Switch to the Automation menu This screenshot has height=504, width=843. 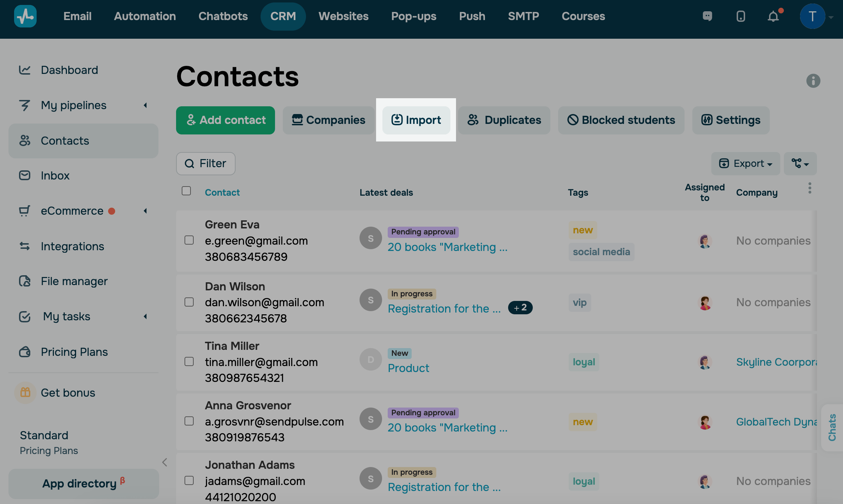145,16
